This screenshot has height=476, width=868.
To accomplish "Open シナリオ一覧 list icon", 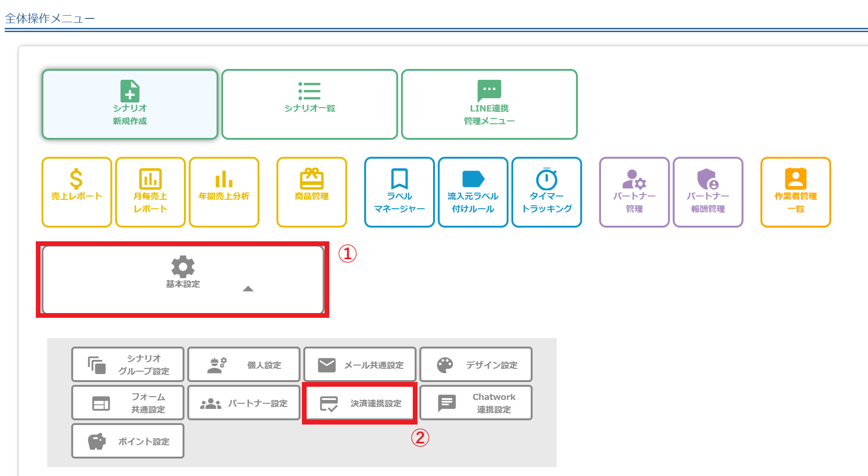I will pos(309,91).
